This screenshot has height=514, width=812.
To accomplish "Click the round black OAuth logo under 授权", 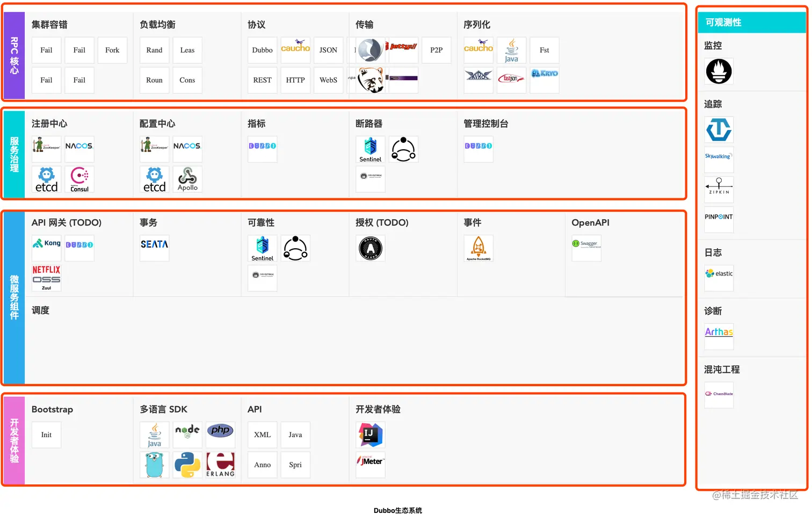I will coord(371,248).
